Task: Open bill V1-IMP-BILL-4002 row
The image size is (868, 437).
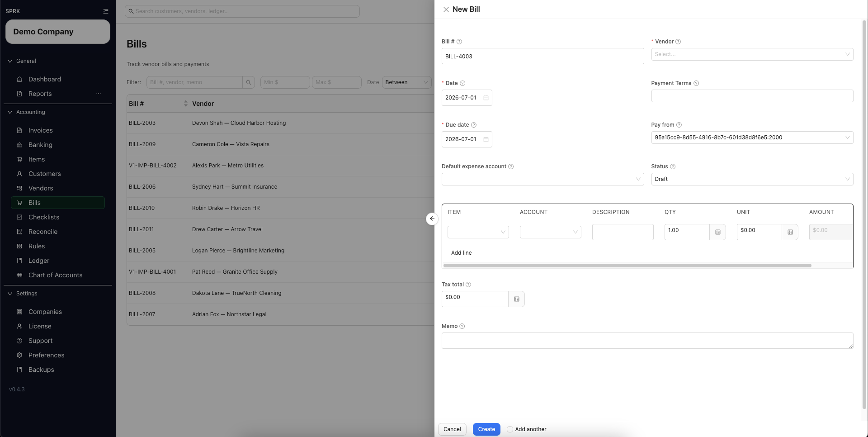Action: pos(280,166)
